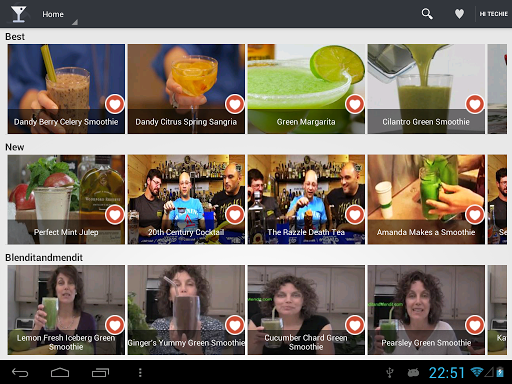Open the search magnifier icon

pos(427,14)
